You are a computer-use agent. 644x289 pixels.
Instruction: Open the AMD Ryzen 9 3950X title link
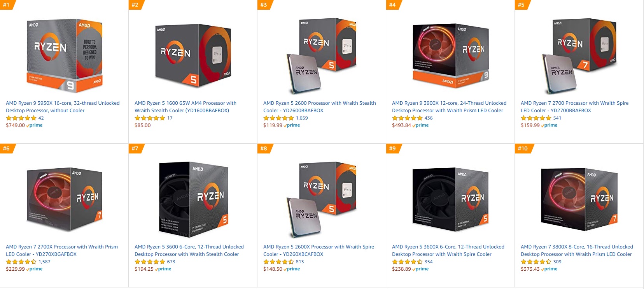point(63,107)
